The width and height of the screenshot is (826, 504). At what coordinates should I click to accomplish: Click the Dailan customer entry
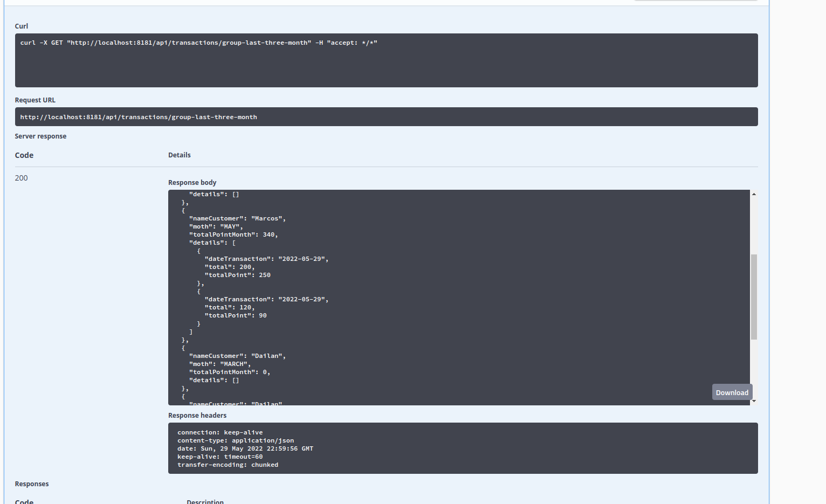coord(268,356)
